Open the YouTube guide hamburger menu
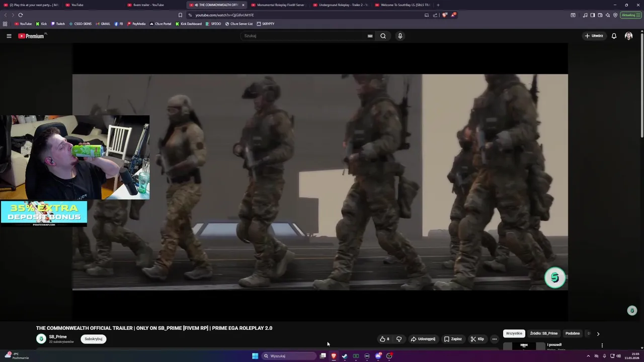The width and height of the screenshot is (644, 362). tap(9, 36)
